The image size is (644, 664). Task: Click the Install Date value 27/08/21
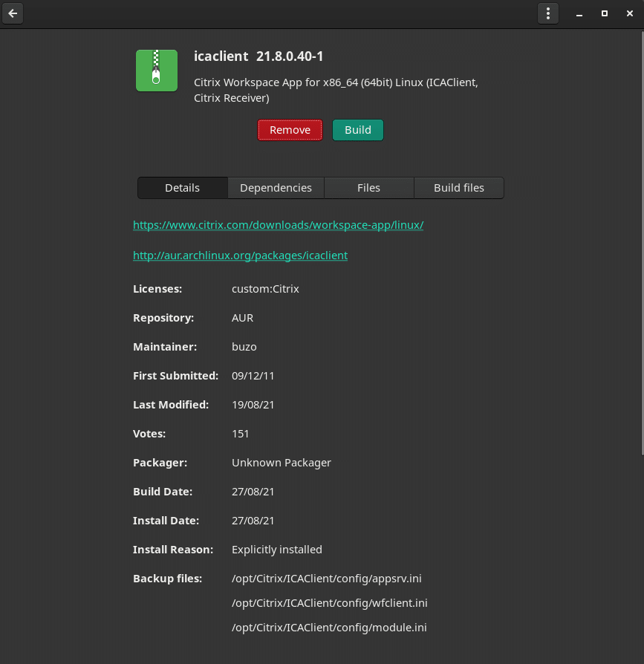(x=253, y=521)
